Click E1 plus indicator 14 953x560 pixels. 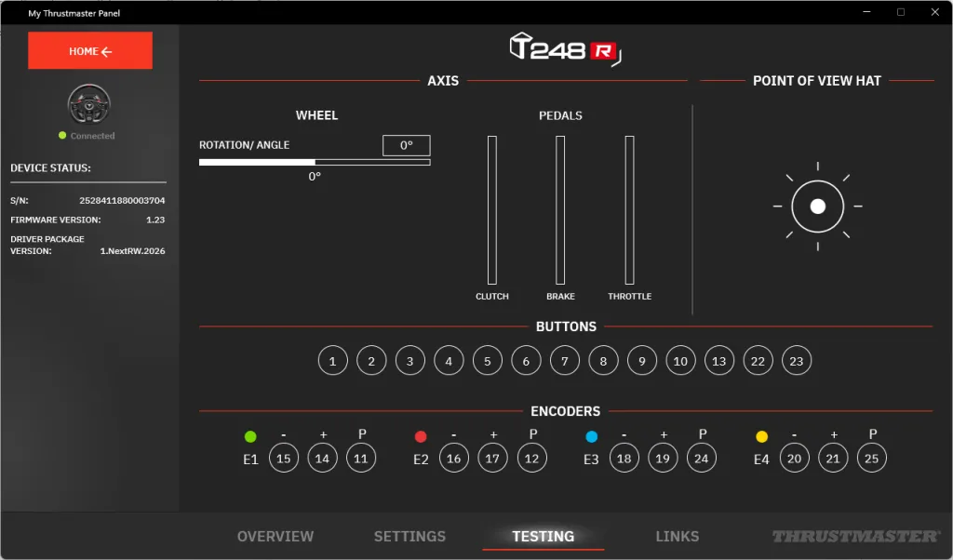pyautogui.click(x=322, y=458)
